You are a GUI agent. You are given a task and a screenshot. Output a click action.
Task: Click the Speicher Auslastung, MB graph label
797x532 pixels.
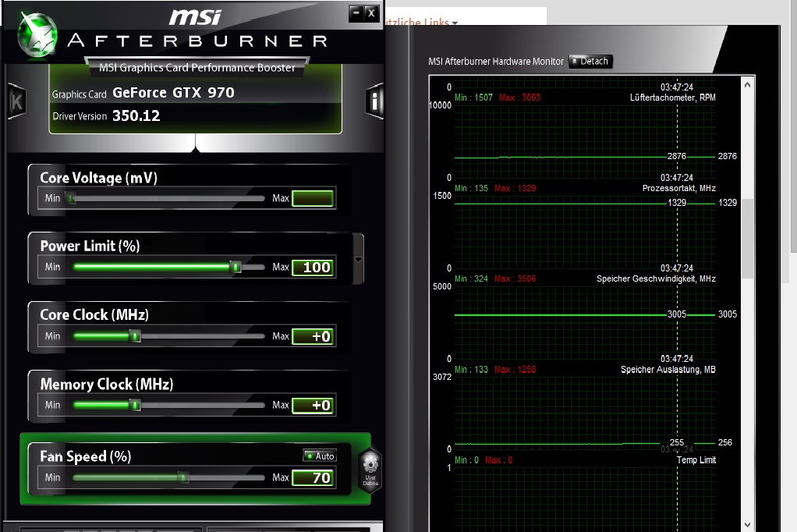[668, 370]
